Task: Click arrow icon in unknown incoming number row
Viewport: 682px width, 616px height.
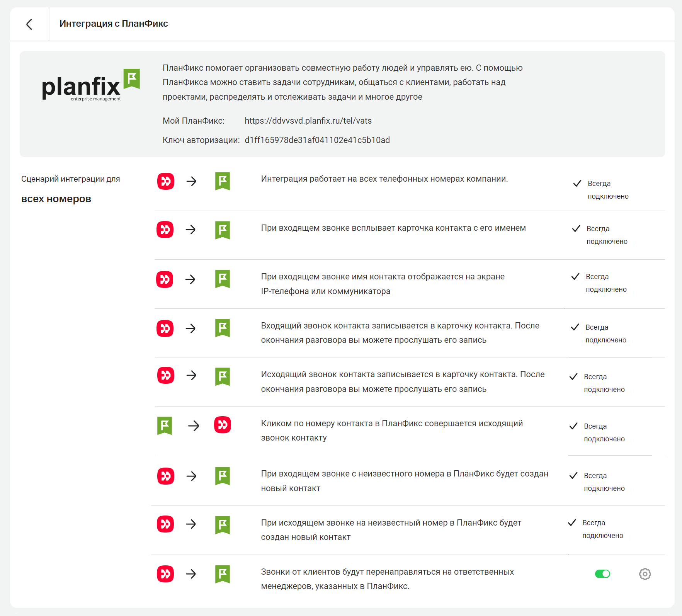Action: tap(191, 476)
